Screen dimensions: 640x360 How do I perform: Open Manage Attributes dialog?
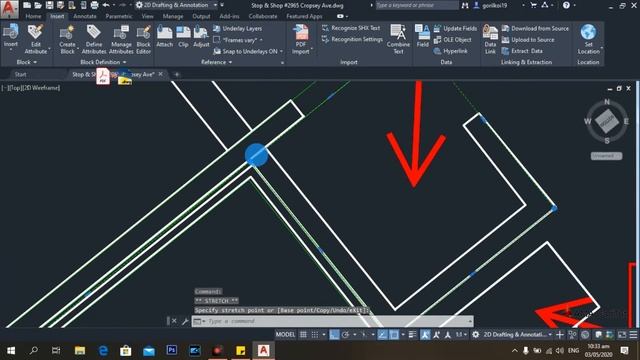tap(121, 39)
